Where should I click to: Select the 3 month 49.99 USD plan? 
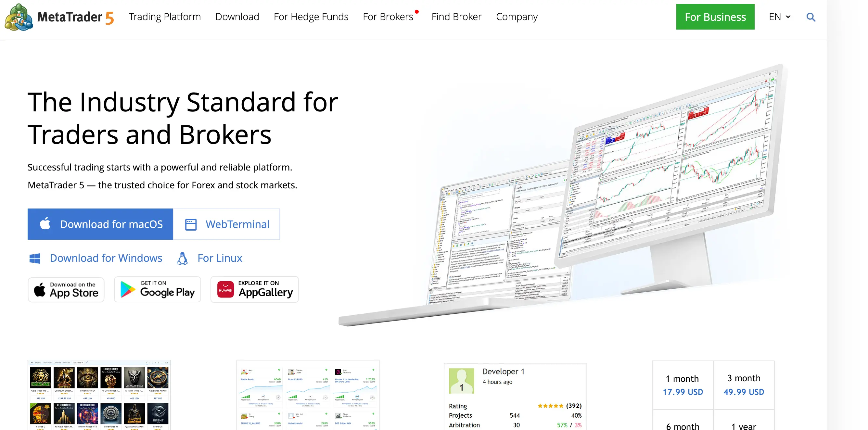point(744,385)
